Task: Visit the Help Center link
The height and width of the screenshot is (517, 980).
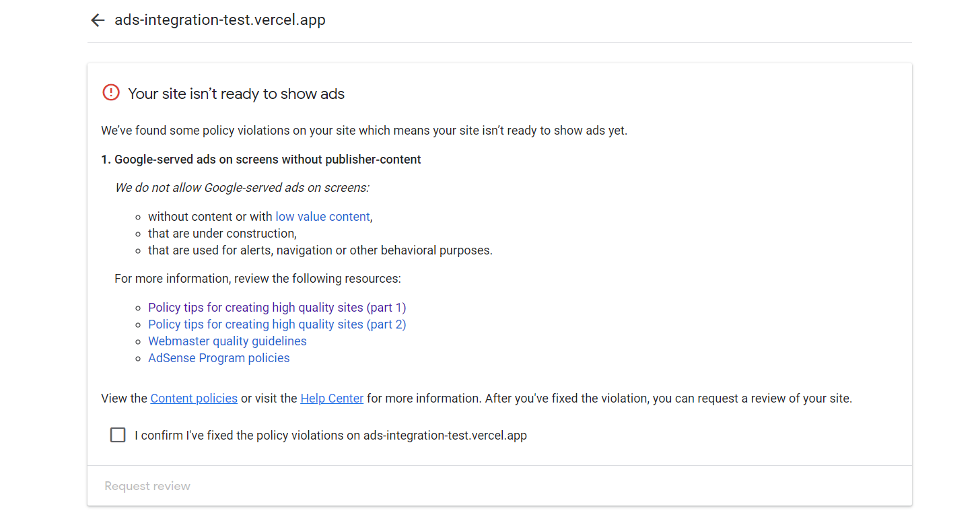Action: (x=332, y=399)
